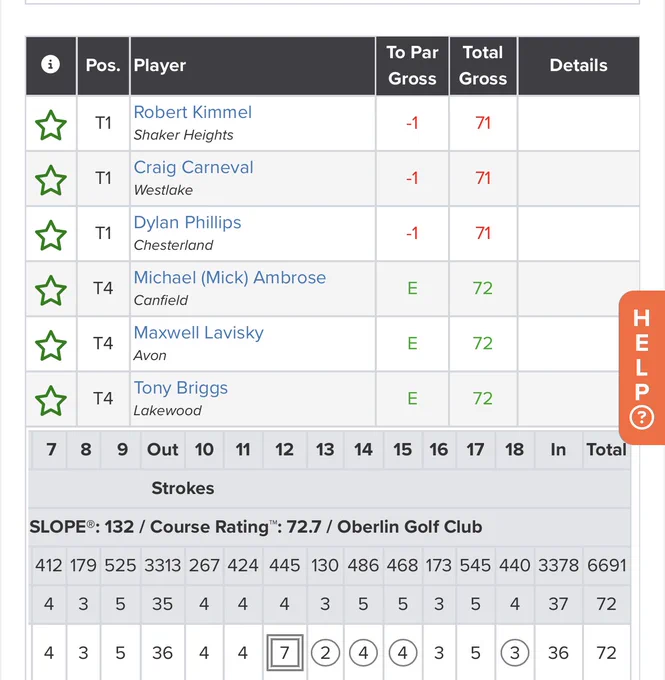Screen dimensions: 665x680
Task: Toggle the star next to Craig Carneval
Action: [51, 180]
